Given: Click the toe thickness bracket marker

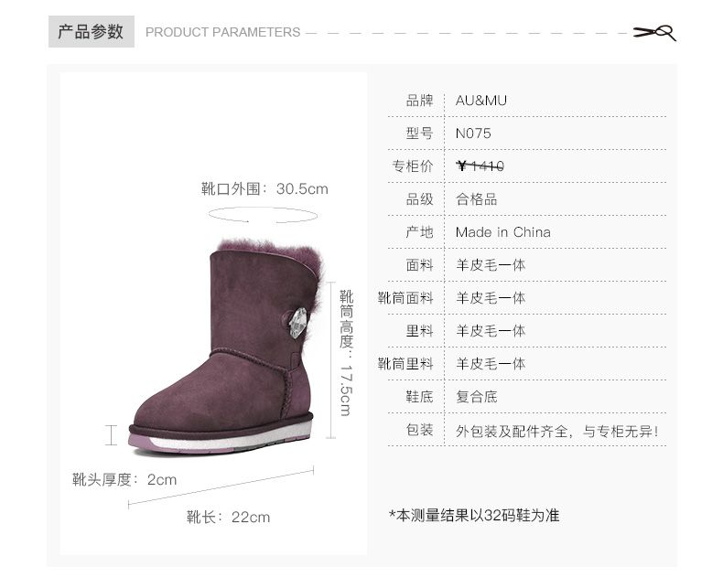Looking at the screenshot, I should point(111,435).
